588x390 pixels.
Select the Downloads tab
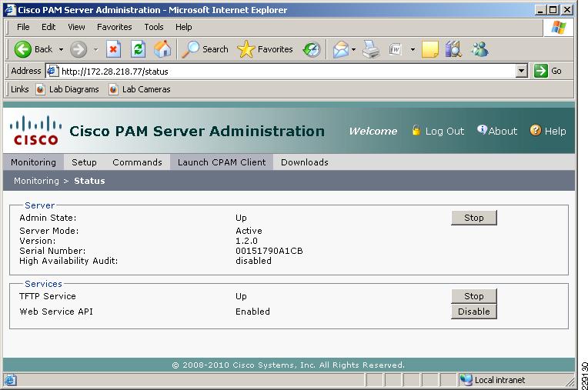click(305, 162)
